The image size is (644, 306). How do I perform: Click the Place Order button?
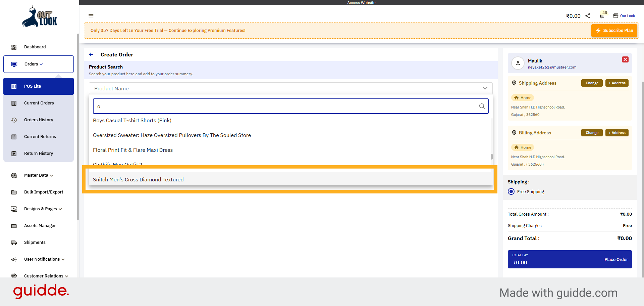(616, 259)
